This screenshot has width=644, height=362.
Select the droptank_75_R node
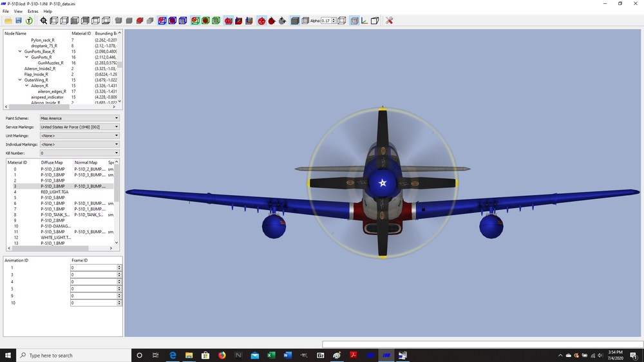coord(44,46)
